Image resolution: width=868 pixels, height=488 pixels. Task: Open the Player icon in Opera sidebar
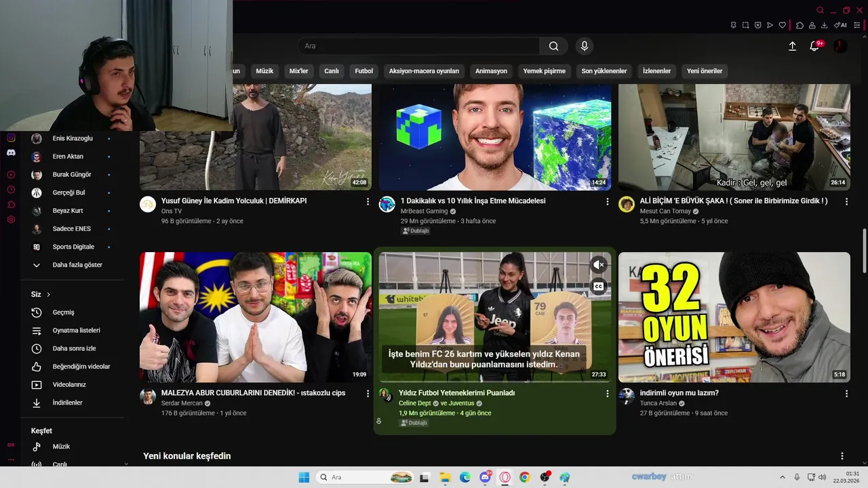(11, 174)
